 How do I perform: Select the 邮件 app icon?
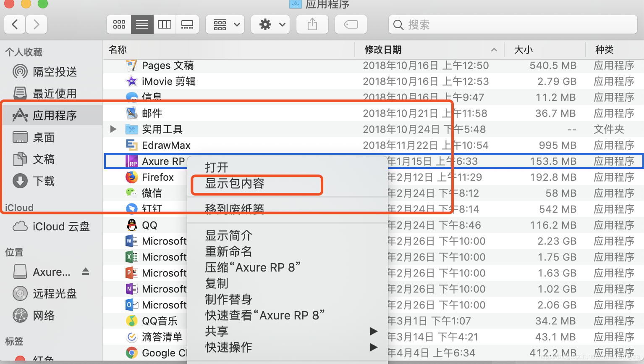(132, 113)
